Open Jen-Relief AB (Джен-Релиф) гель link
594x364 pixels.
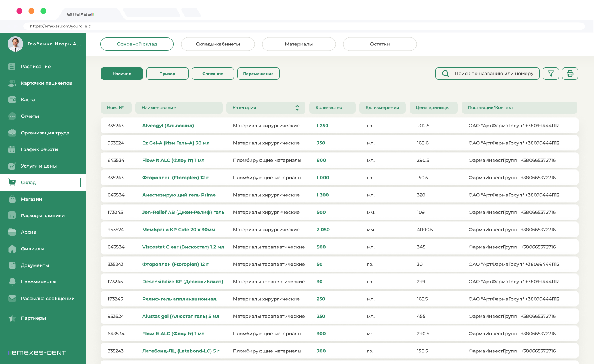(x=183, y=212)
